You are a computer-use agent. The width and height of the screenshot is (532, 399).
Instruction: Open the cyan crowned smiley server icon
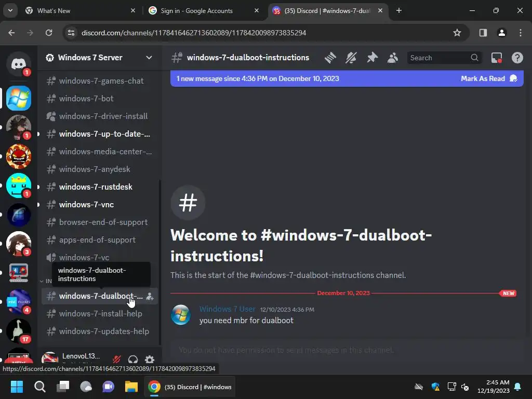click(19, 185)
